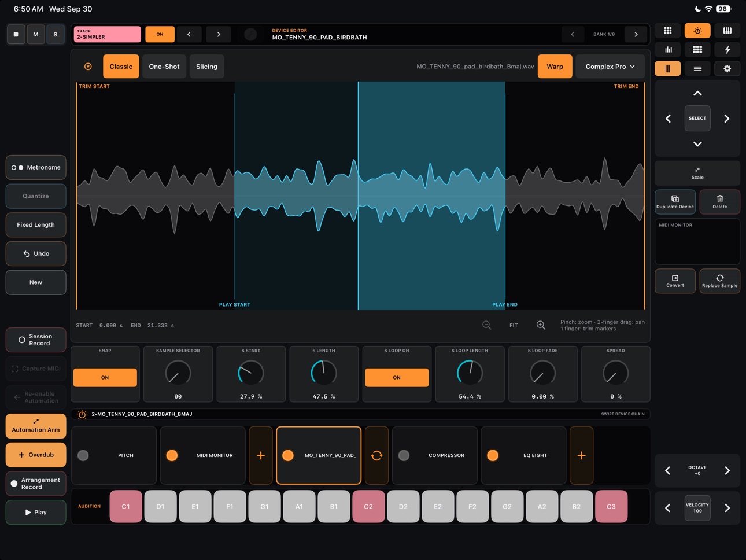The image size is (746, 560).
Task: Turn off the SNAP toggle
Action: coord(105,377)
